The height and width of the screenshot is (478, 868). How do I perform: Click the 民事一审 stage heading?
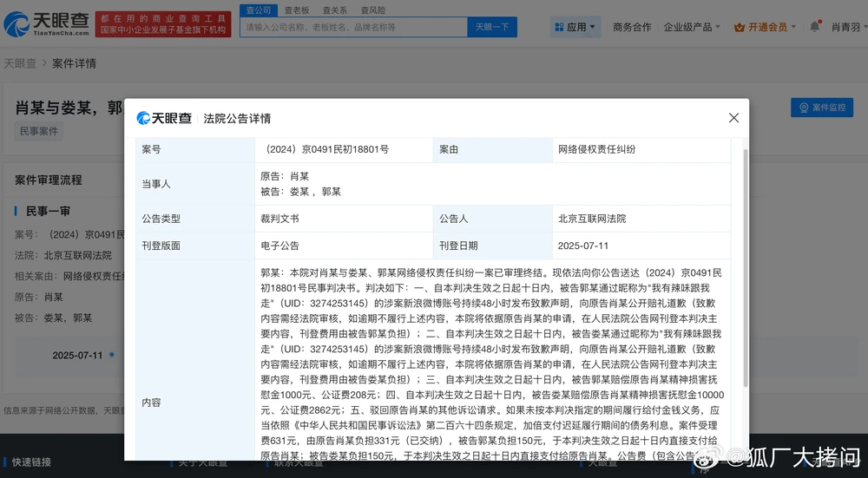pyautogui.click(x=48, y=211)
